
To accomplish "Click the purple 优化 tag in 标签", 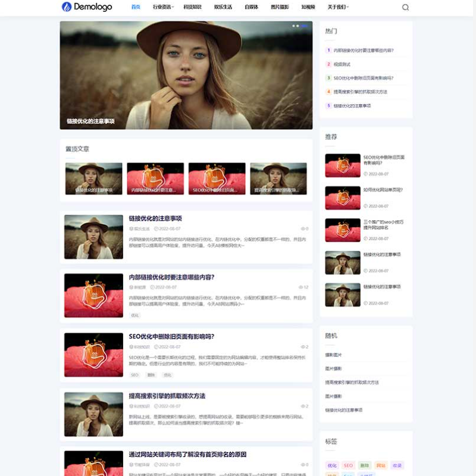I will click(x=332, y=465).
